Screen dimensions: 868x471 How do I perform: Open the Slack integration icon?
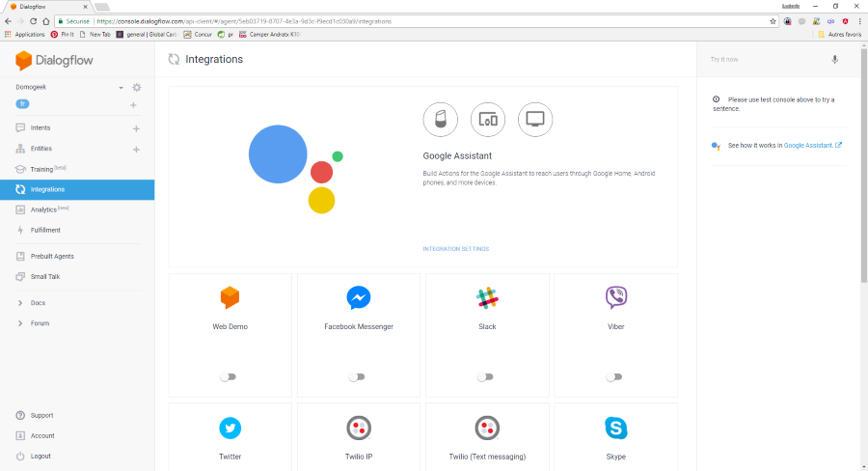[487, 297]
